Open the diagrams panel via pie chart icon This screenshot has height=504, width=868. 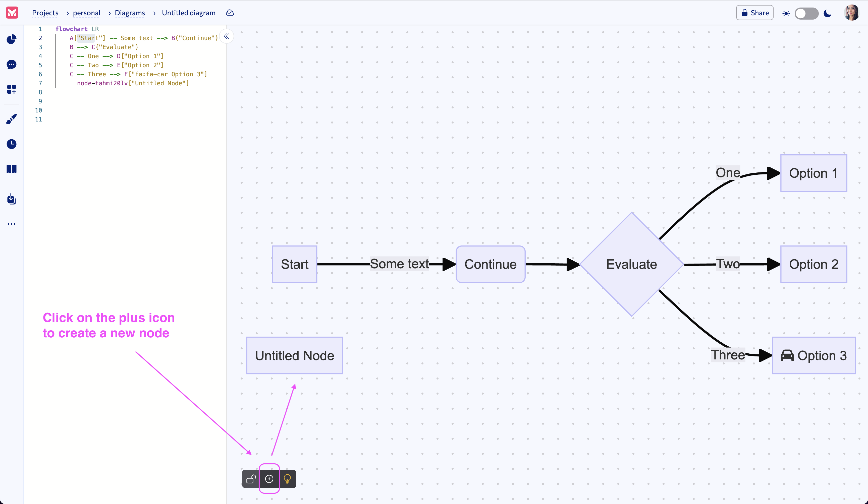coord(11,39)
